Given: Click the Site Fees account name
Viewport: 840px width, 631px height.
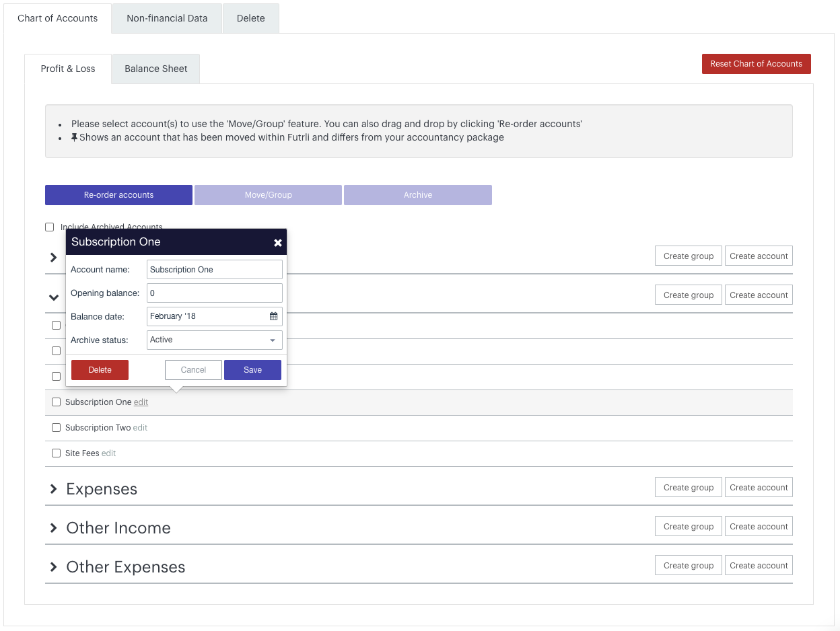Looking at the screenshot, I should [82, 453].
